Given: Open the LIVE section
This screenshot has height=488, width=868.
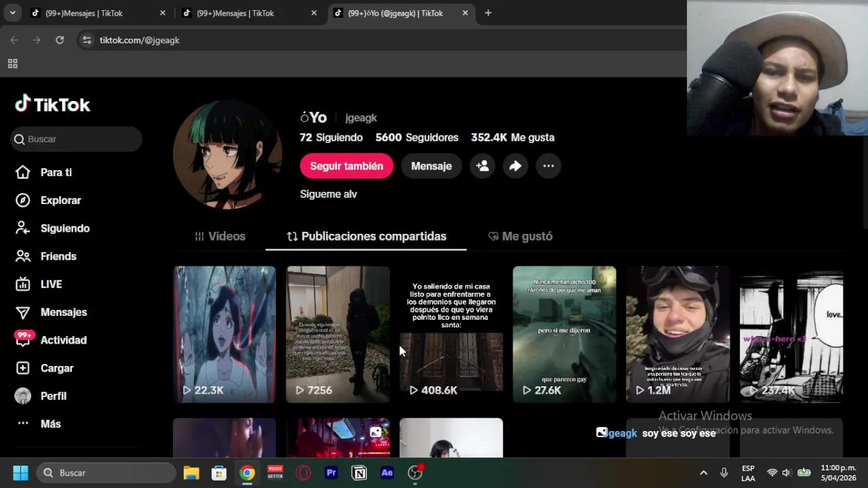Looking at the screenshot, I should pyautogui.click(x=39, y=284).
